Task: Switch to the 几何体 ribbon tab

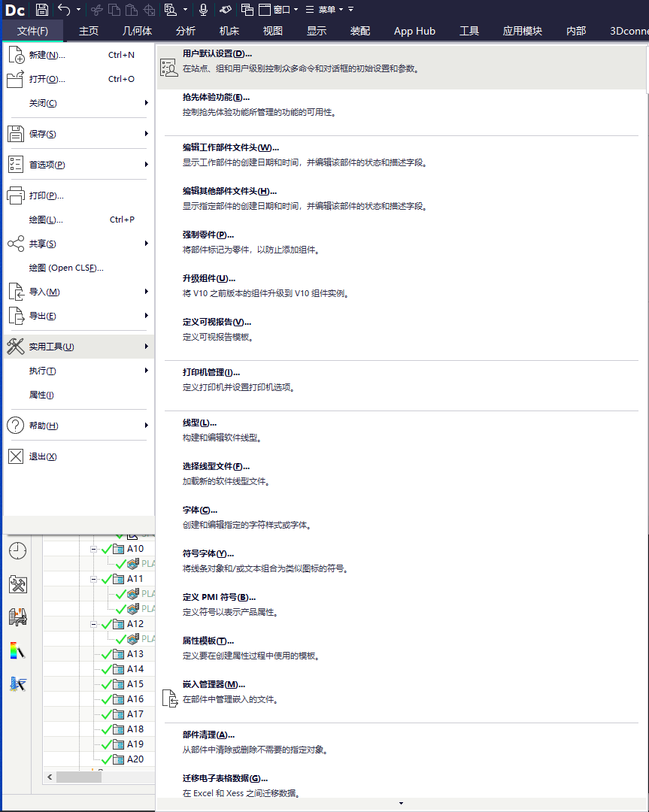Action: tap(137, 31)
